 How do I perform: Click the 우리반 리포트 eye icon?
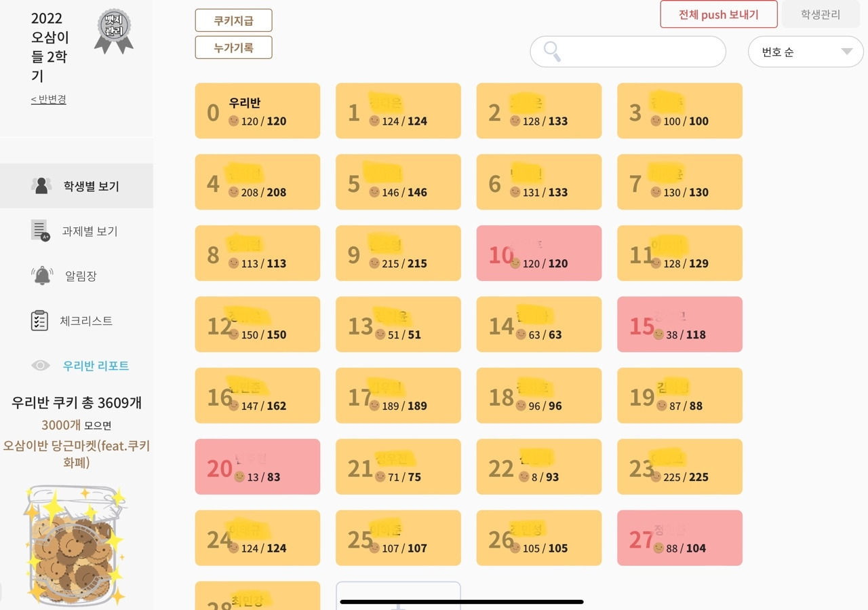pos(41,366)
